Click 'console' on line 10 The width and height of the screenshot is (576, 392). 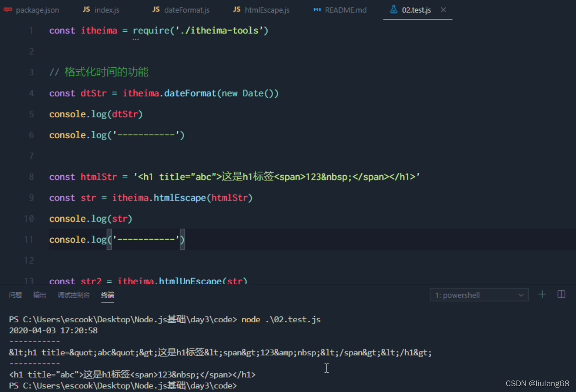pyautogui.click(x=67, y=219)
